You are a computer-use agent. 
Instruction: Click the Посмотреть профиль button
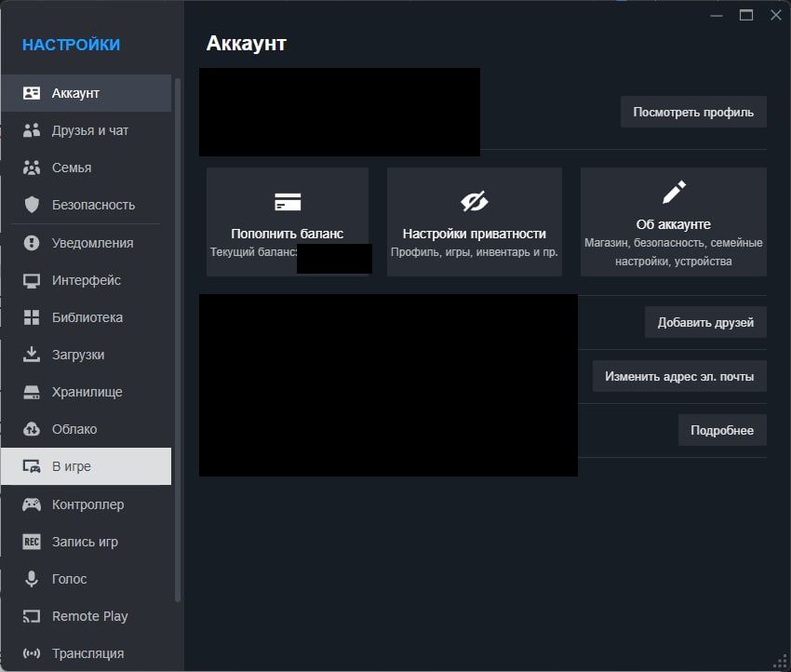tap(692, 111)
